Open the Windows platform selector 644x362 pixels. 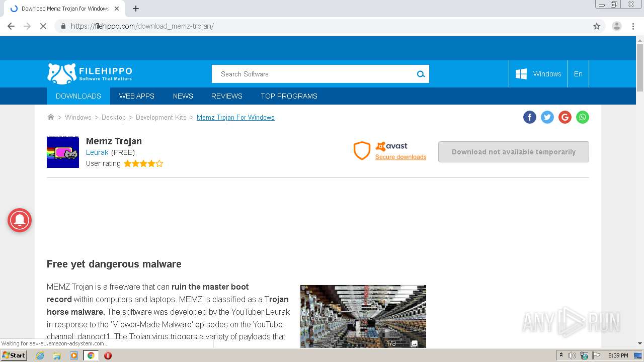(538, 74)
